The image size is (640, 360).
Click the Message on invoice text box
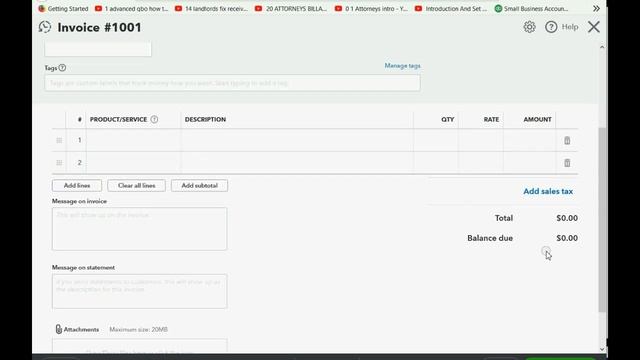[x=139, y=229]
